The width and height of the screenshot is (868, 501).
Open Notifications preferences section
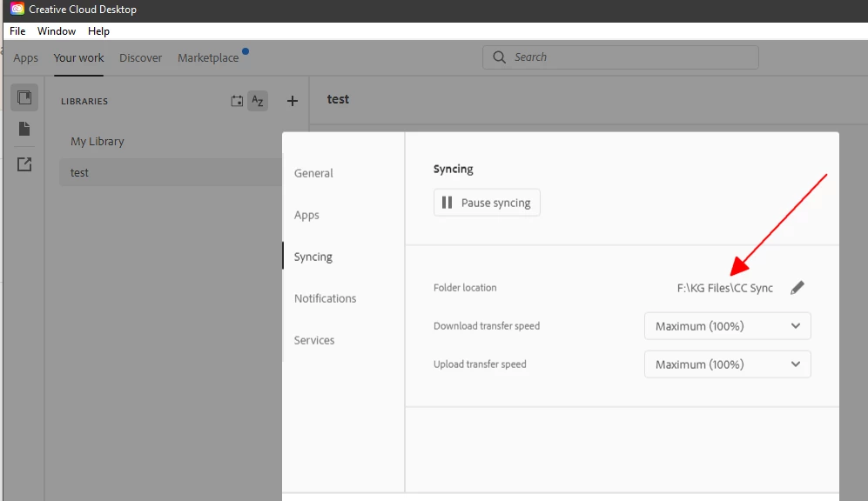pos(325,298)
